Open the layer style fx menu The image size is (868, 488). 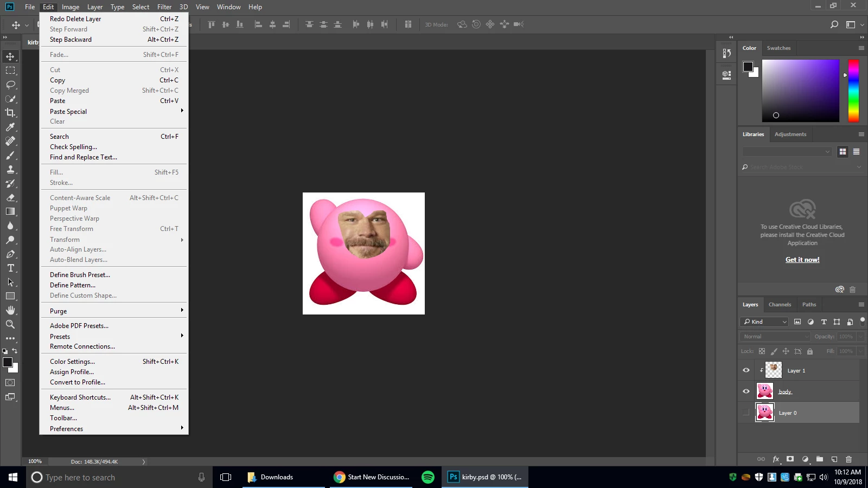click(776, 459)
